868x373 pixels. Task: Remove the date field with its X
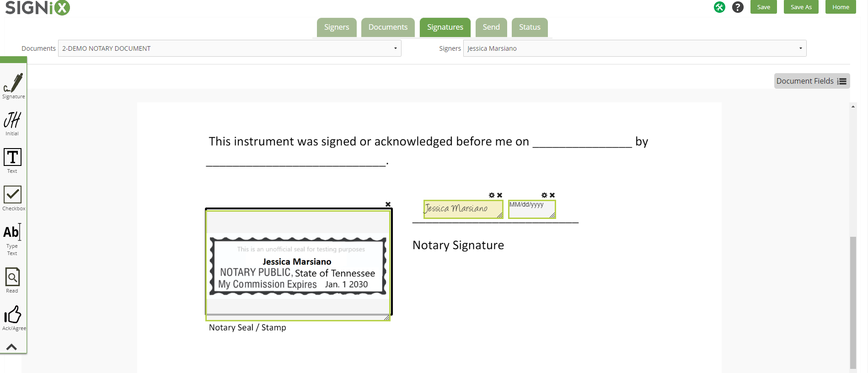[x=552, y=195]
